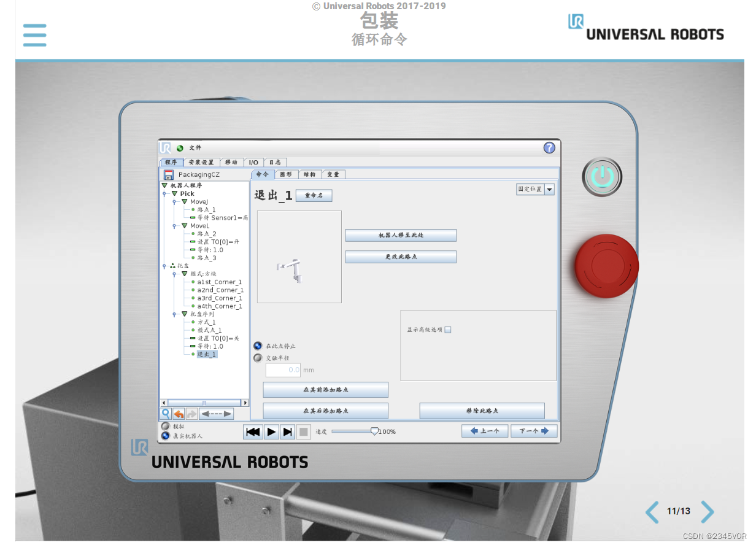This screenshot has height=545, width=756.
Task: Click the UR logo in pendant title bar
Action: [x=166, y=148]
